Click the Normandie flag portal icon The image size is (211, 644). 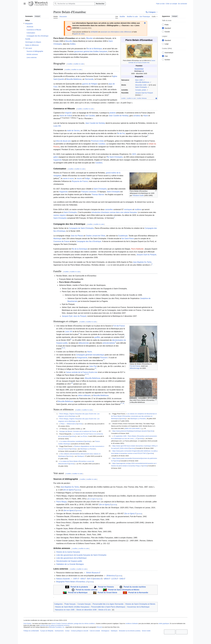click(x=125, y=592)
